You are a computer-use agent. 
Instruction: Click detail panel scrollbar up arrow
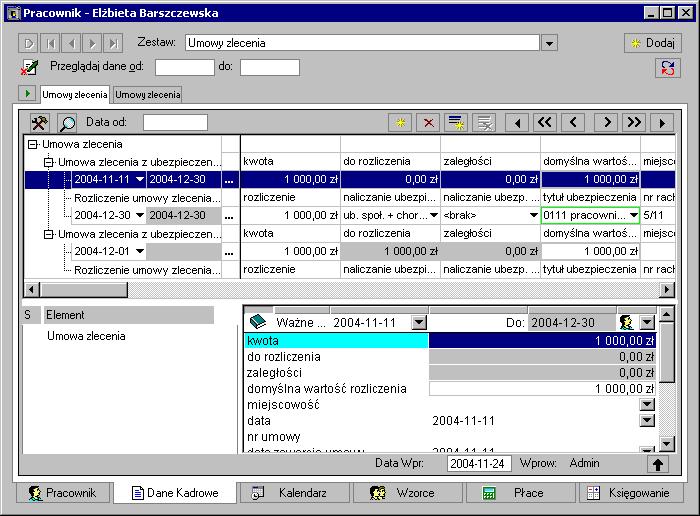click(x=667, y=315)
